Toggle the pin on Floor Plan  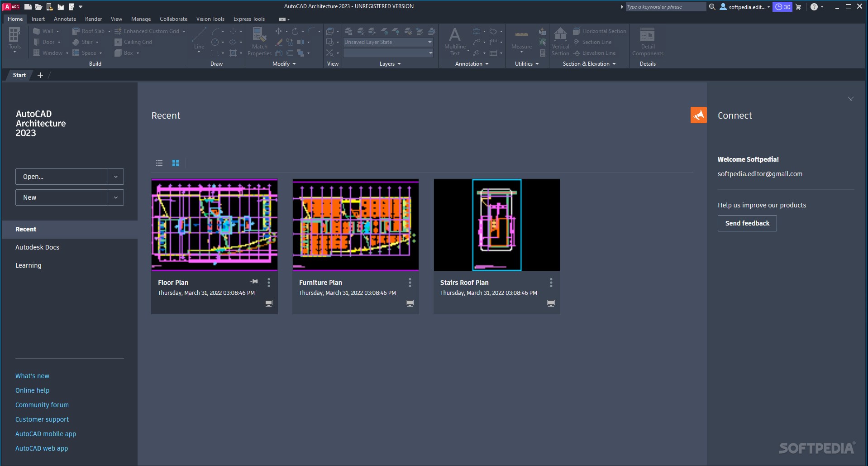click(254, 282)
